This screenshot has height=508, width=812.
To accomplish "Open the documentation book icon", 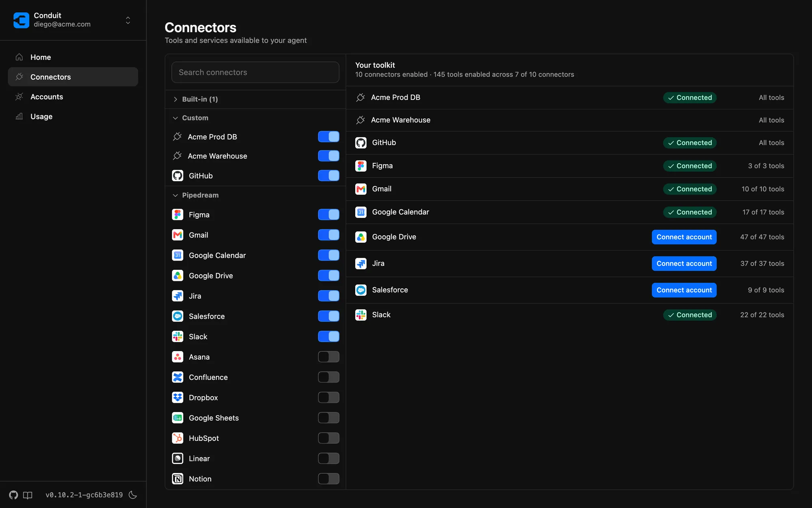I will (x=28, y=495).
